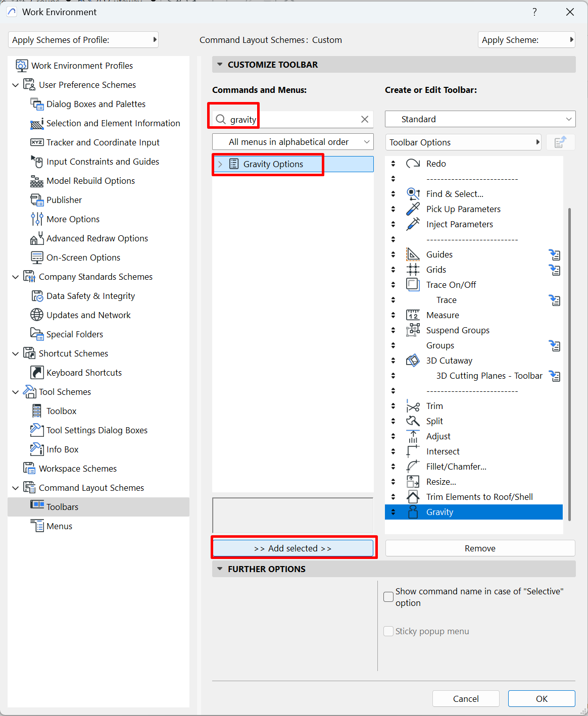Click the Trim scissors icon
Image resolution: width=588 pixels, height=716 pixels.
pyautogui.click(x=413, y=406)
